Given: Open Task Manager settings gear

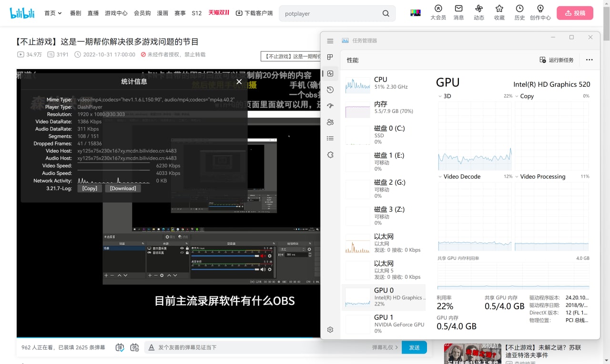Looking at the screenshot, I should (x=330, y=330).
